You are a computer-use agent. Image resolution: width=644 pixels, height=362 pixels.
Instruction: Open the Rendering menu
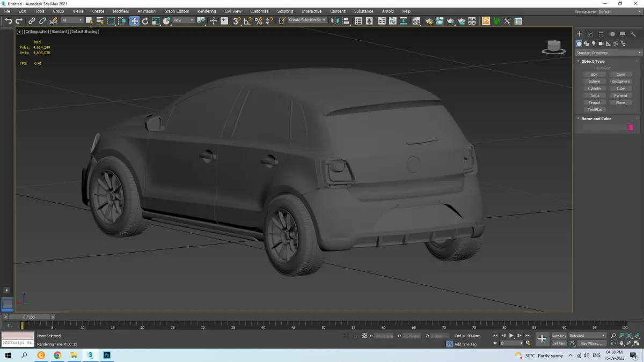click(x=206, y=11)
